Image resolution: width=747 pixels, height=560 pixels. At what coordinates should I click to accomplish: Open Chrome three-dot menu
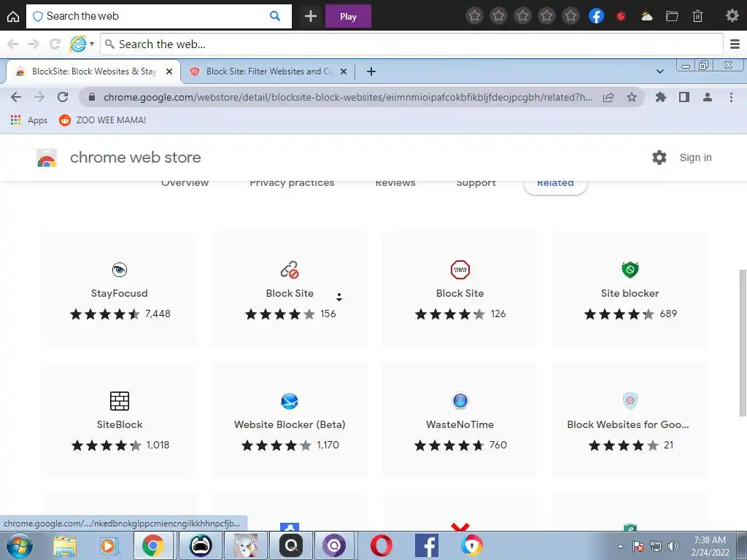pyautogui.click(x=731, y=97)
